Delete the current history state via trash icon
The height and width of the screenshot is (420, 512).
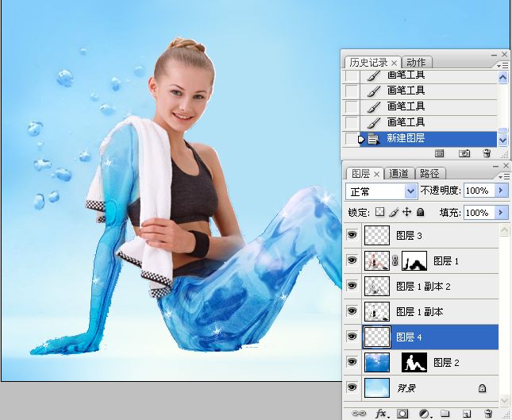tap(486, 152)
